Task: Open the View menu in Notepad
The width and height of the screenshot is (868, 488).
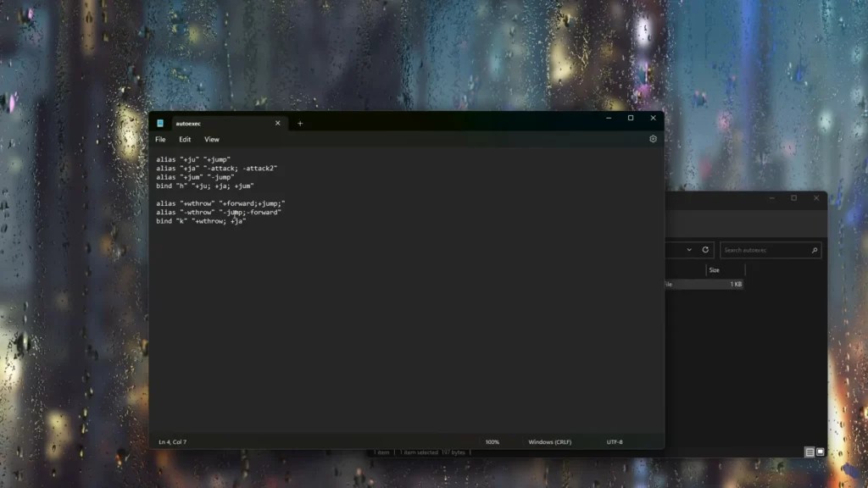Action: (211, 139)
